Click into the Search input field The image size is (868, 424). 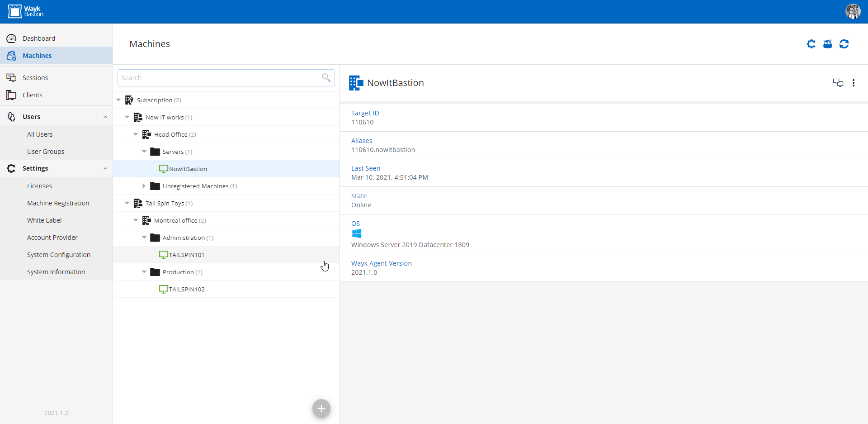(x=218, y=78)
